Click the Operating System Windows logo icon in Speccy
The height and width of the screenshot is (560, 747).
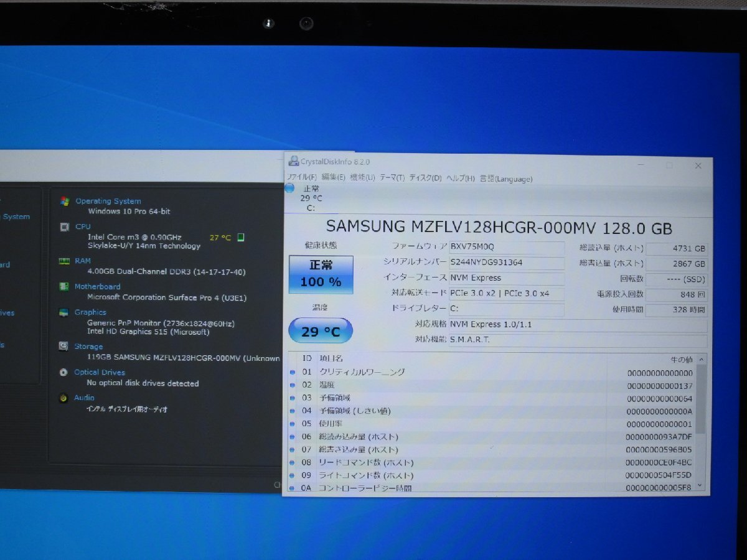(64, 201)
